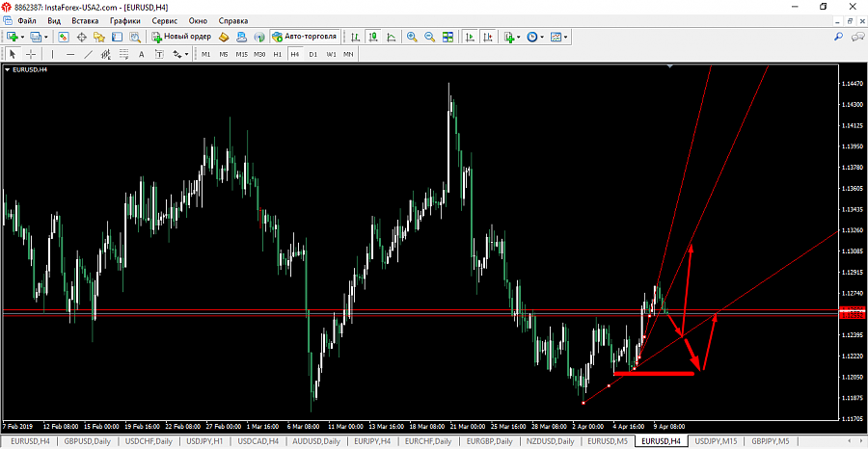Switch to GBPUSD,Daily chart tab
The height and width of the screenshot is (449, 868).
(87, 441)
